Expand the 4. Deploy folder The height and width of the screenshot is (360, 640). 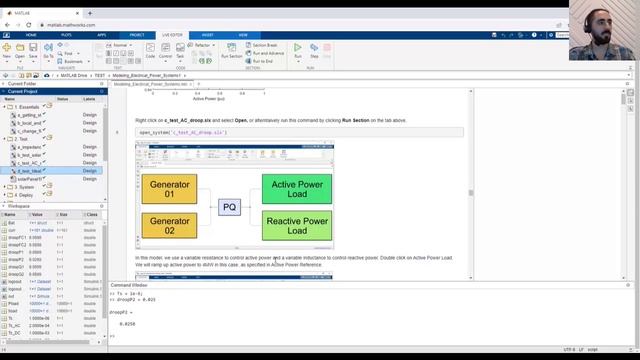[x=4, y=195]
